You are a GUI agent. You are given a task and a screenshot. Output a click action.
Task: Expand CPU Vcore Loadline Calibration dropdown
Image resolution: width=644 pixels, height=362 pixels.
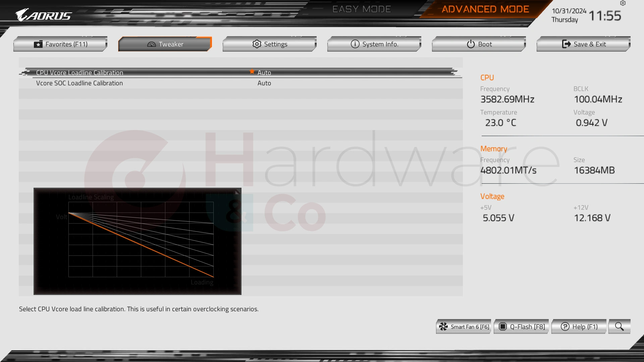coord(264,72)
